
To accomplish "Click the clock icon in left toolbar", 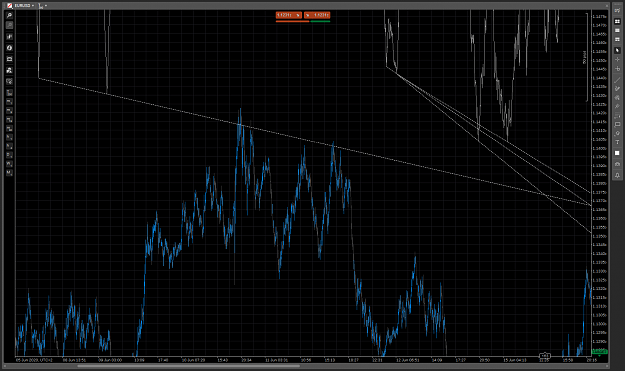I will [x=9, y=48].
